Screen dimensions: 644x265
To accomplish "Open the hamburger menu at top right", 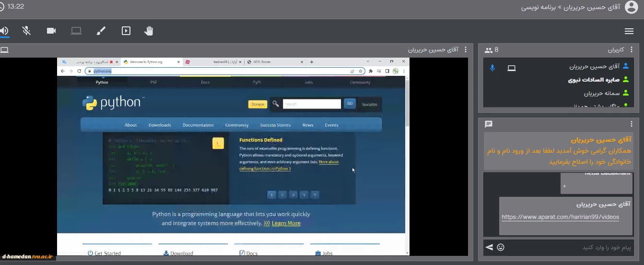I will click(x=629, y=31).
